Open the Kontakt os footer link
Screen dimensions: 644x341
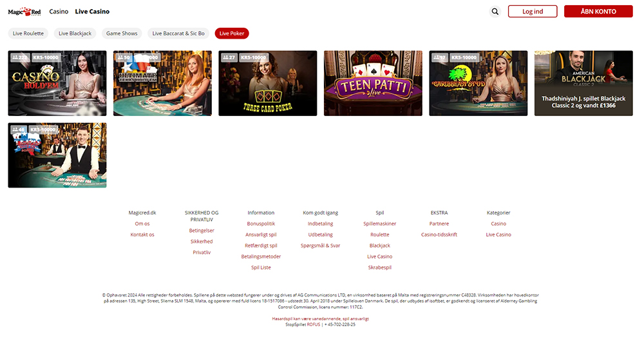pos(142,235)
